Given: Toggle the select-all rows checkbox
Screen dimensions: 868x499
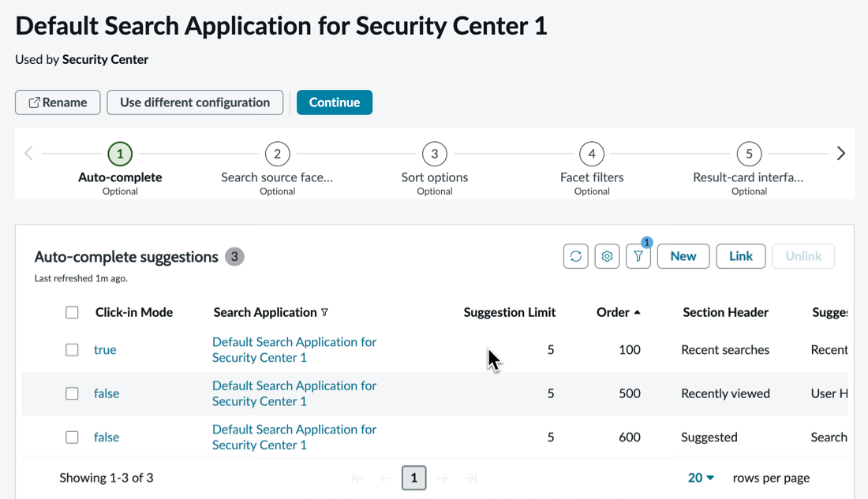Looking at the screenshot, I should tap(72, 313).
